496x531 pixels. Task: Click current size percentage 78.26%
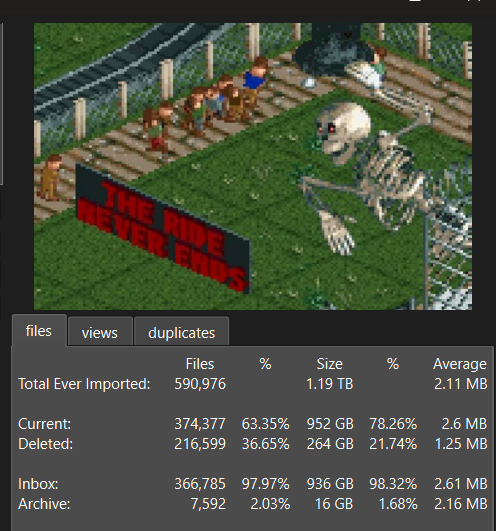393,424
